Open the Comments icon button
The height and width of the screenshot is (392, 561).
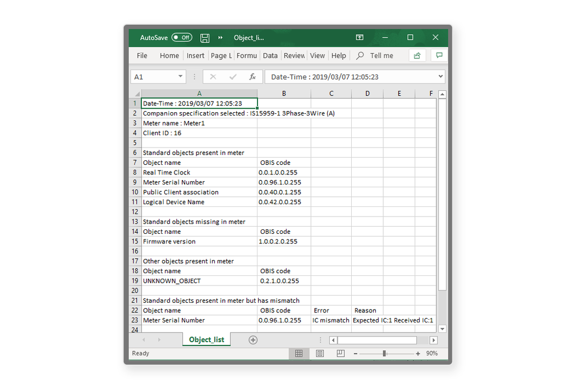pyautogui.click(x=439, y=56)
